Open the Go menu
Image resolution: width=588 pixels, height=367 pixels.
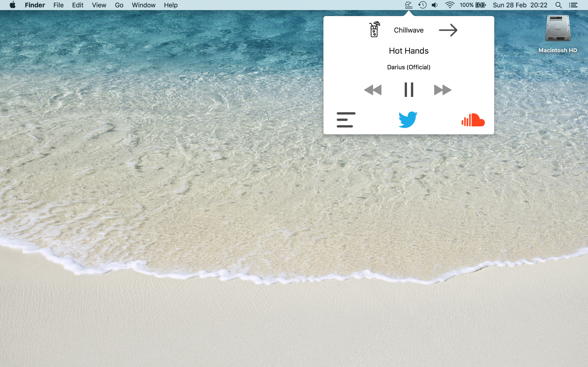pyautogui.click(x=119, y=5)
